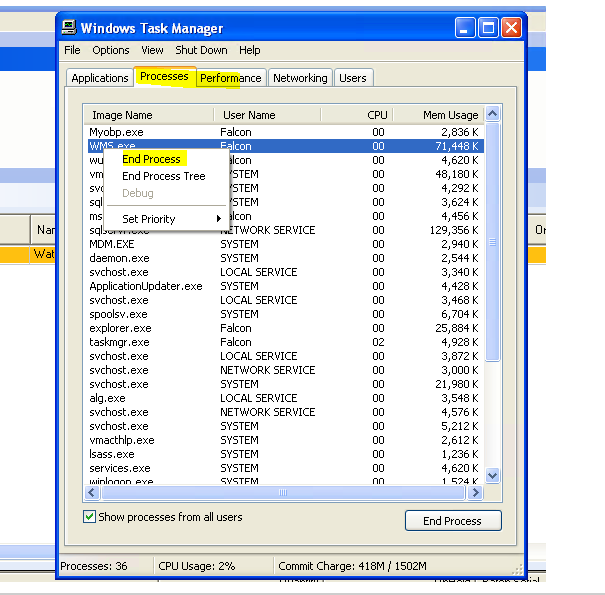The width and height of the screenshot is (605, 595).
Task: Select the Myobp.exe process row
Action: pos(284,132)
